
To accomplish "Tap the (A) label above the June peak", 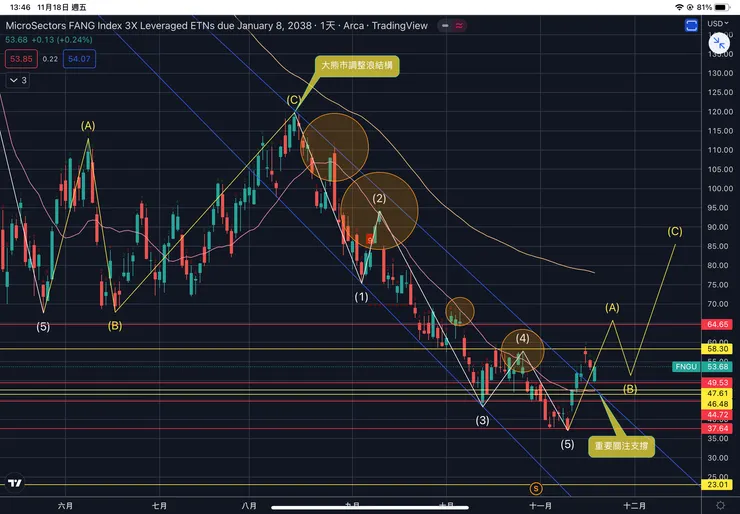I will point(88,126).
